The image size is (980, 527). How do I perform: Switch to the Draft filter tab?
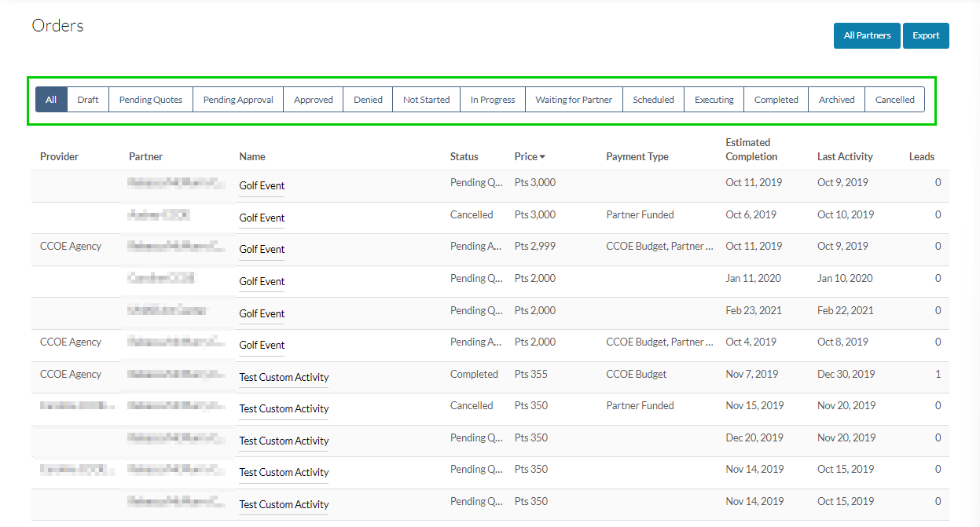pos(88,99)
